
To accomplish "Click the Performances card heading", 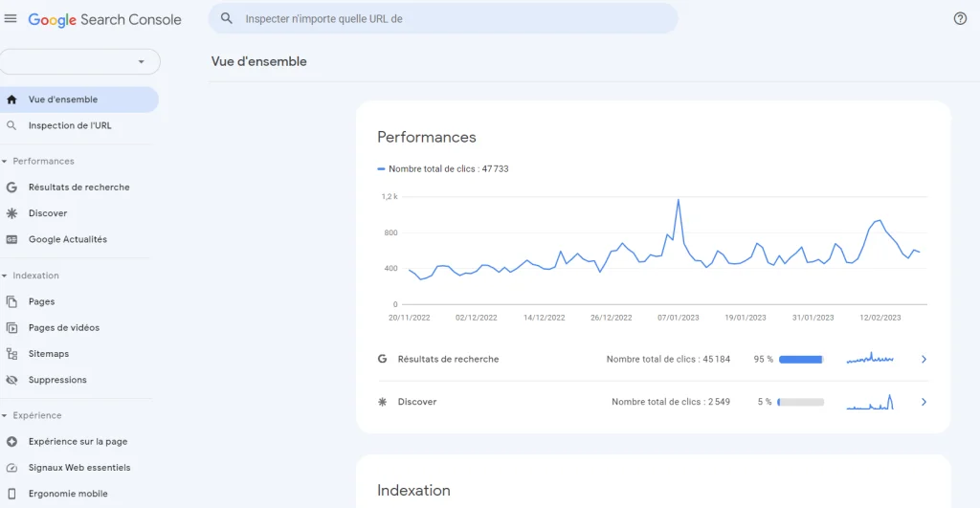I will click(426, 137).
